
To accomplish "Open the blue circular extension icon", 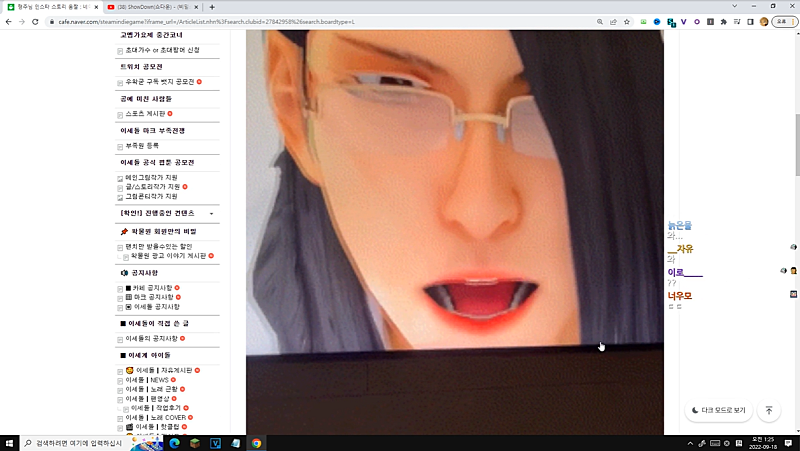I will 657,22.
